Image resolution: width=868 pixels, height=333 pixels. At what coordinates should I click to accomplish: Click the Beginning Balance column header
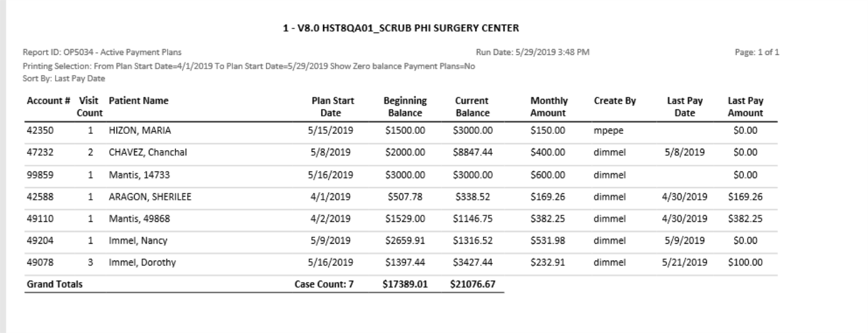(405, 107)
